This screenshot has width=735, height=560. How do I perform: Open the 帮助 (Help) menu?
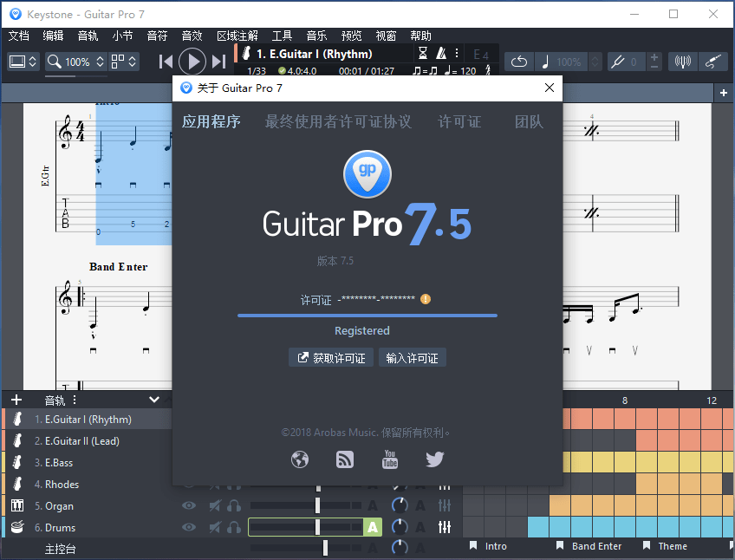pos(420,36)
